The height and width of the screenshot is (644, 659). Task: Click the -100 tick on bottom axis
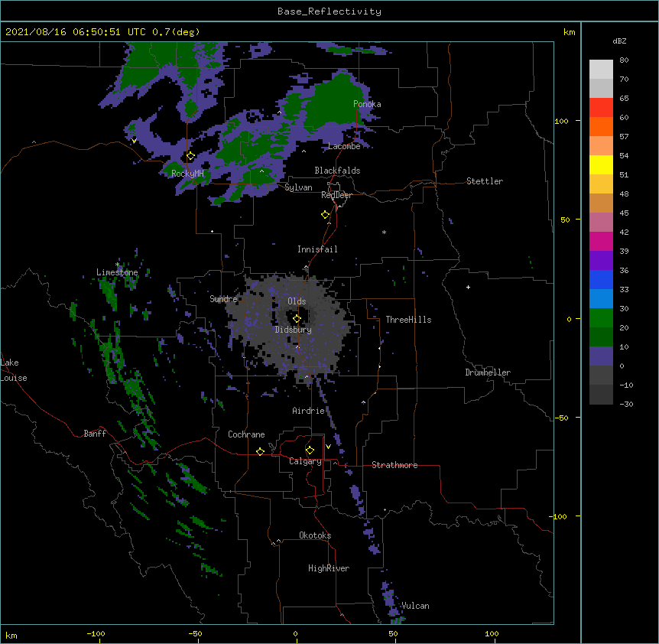96,633
